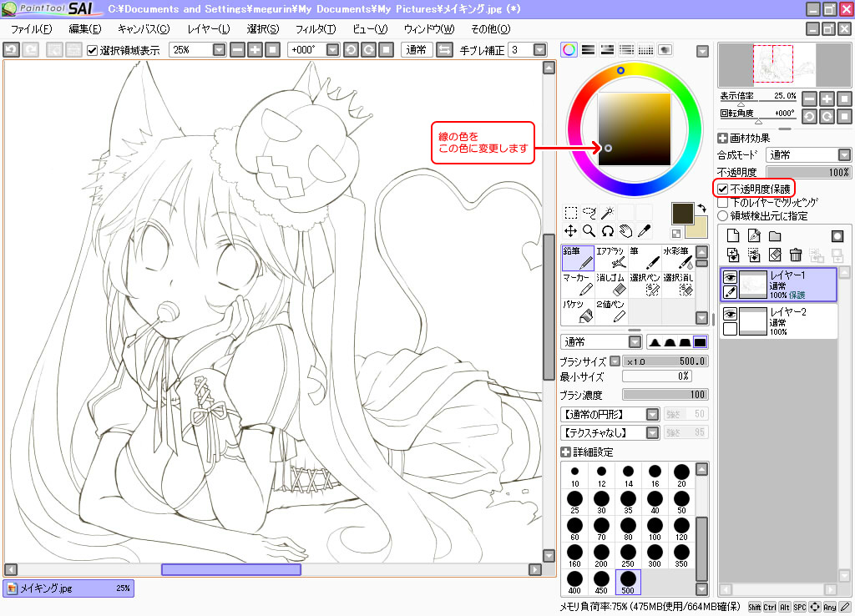Create a new layer folder
This screenshot has width=855, height=616.
(x=775, y=235)
